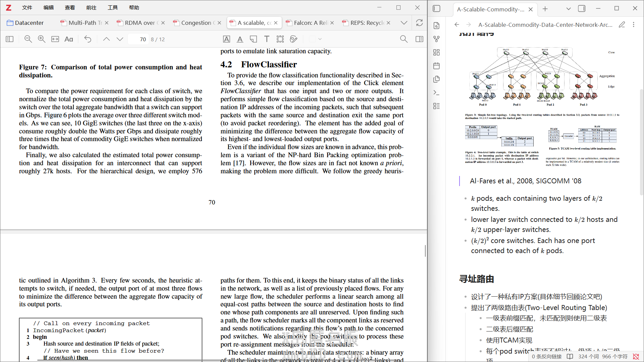Select the highlight text annotation tool

226,39
